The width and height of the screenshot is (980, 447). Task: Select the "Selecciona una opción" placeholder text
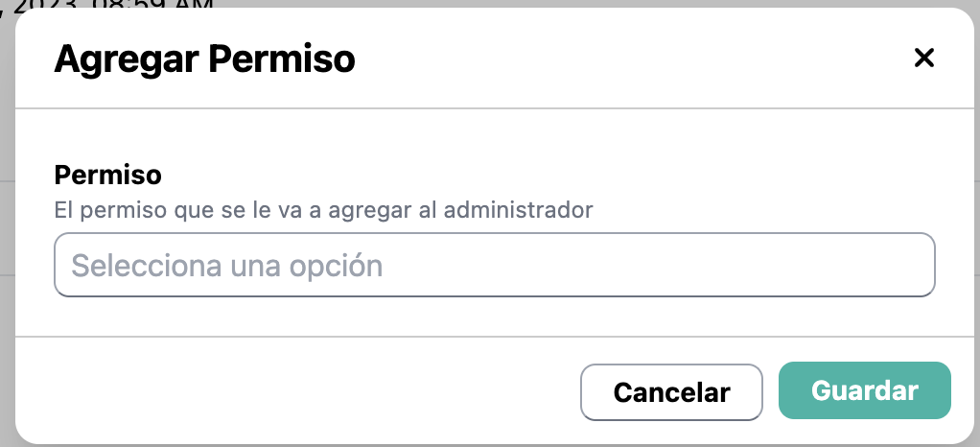[227, 265]
